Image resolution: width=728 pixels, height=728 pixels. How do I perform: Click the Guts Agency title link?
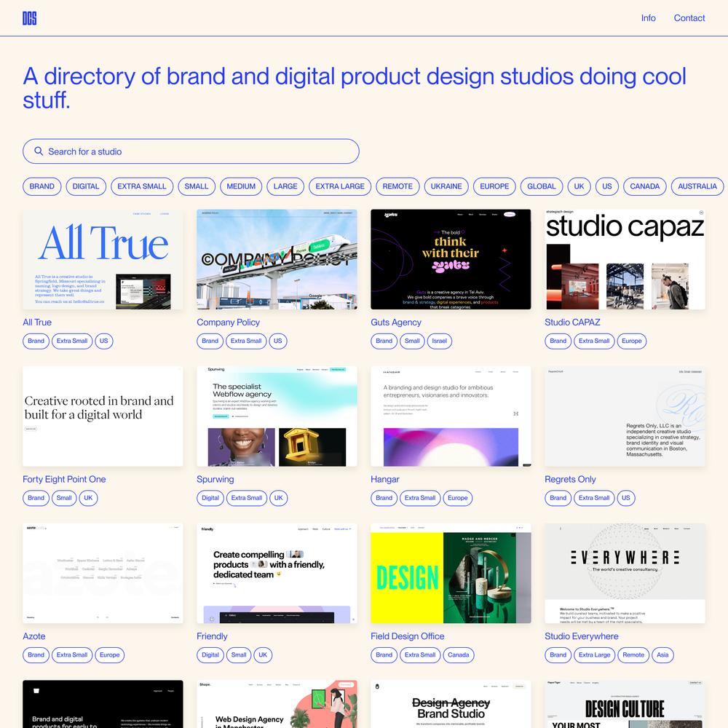click(396, 323)
